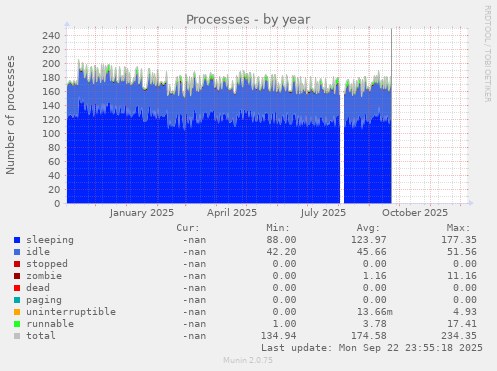This screenshot has height=371, width=497.
Task: Click the y-axis label 200
Action: tap(51, 64)
